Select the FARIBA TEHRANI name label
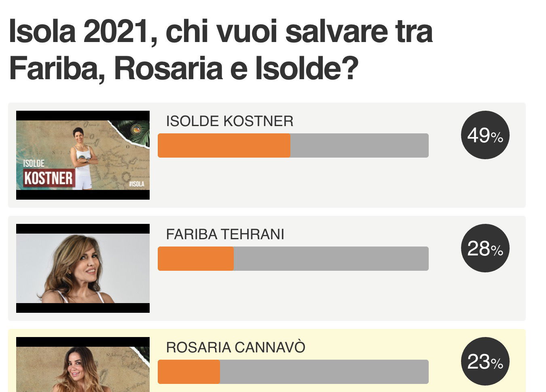Viewport: 546px width, 392px height. point(225,234)
